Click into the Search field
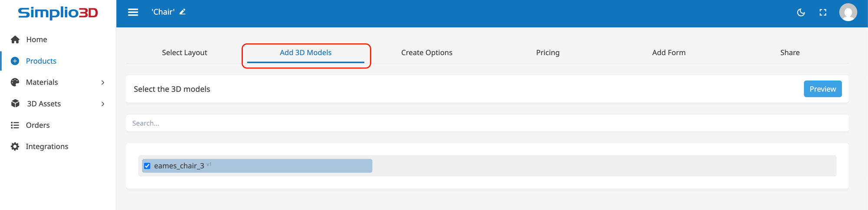868x210 pixels. [487, 123]
